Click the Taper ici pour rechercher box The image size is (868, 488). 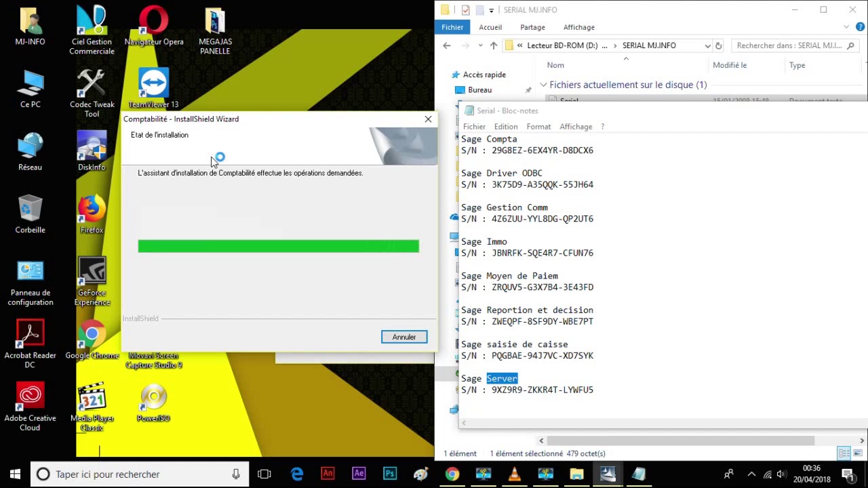[140, 474]
